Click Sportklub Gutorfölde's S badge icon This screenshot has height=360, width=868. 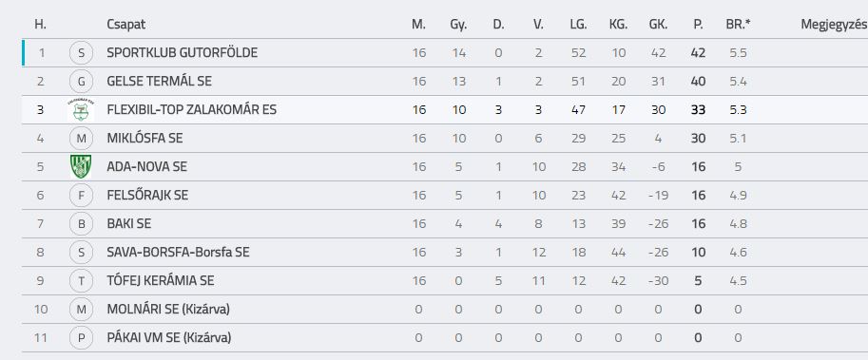[x=82, y=53]
